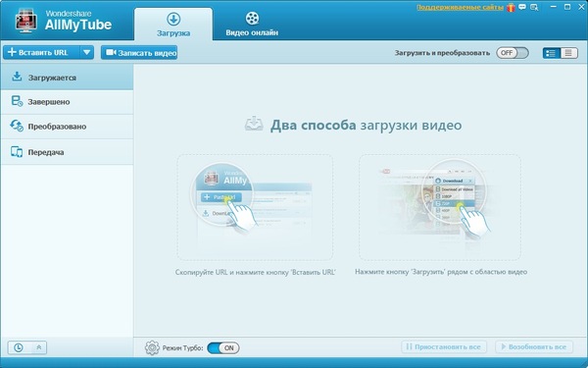Toggle the Режим Турбо ON switch
Viewport: 588px width, 368px height.
click(x=223, y=348)
